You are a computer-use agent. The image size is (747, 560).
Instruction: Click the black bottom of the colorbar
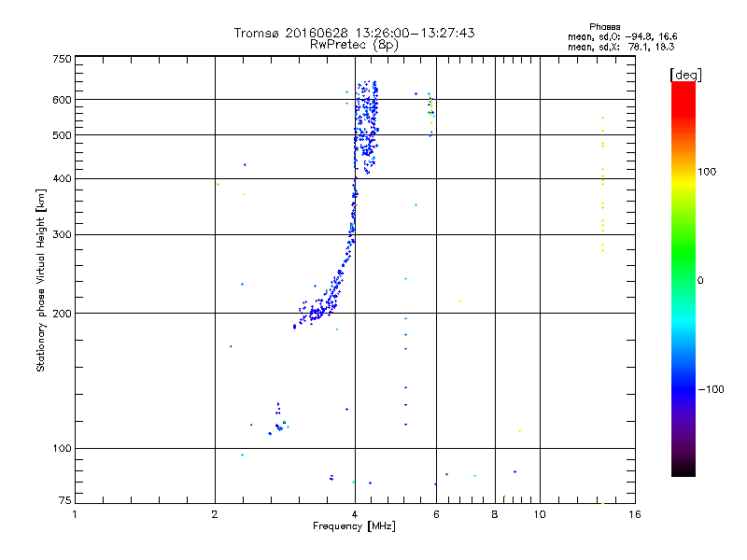(x=684, y=469)
